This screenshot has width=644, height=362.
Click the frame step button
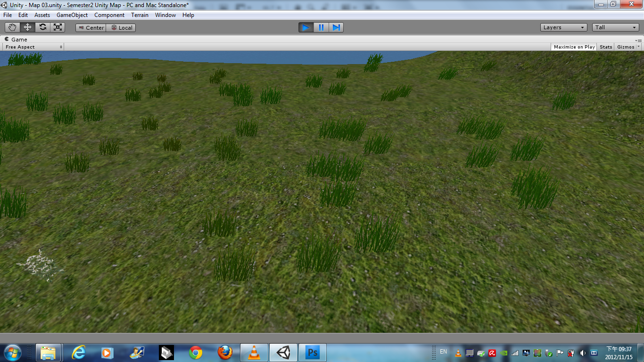[336, 27]
